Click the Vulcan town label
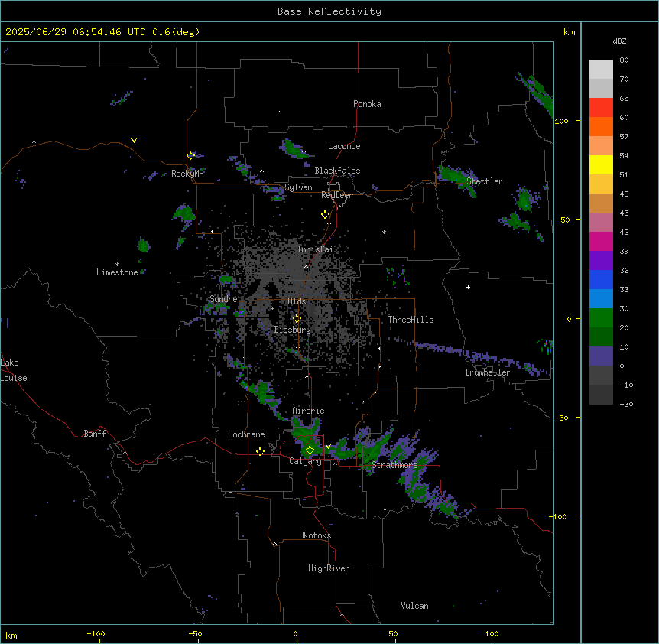The height and width of the screenshot is (644, 659). (415, 606)
